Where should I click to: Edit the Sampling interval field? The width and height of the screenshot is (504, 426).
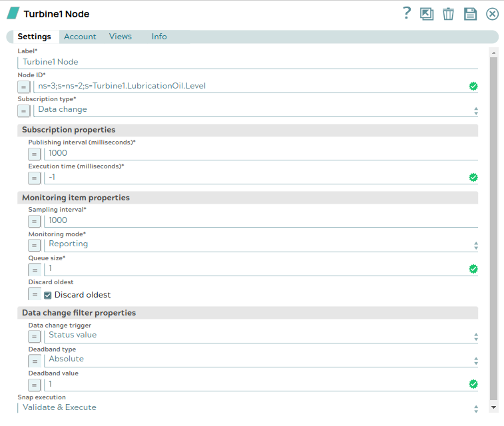point(261,220)
